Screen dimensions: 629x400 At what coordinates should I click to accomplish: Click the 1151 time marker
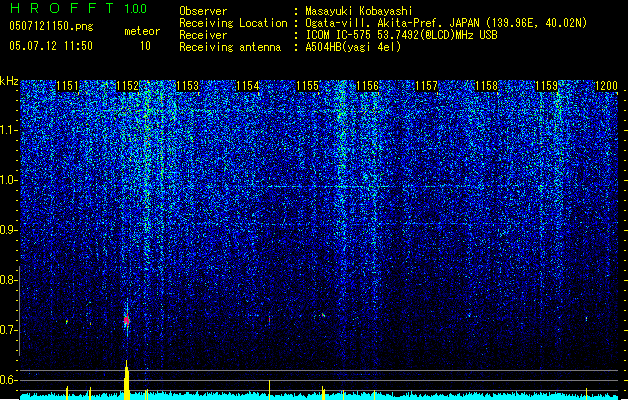tap(67, 86)
